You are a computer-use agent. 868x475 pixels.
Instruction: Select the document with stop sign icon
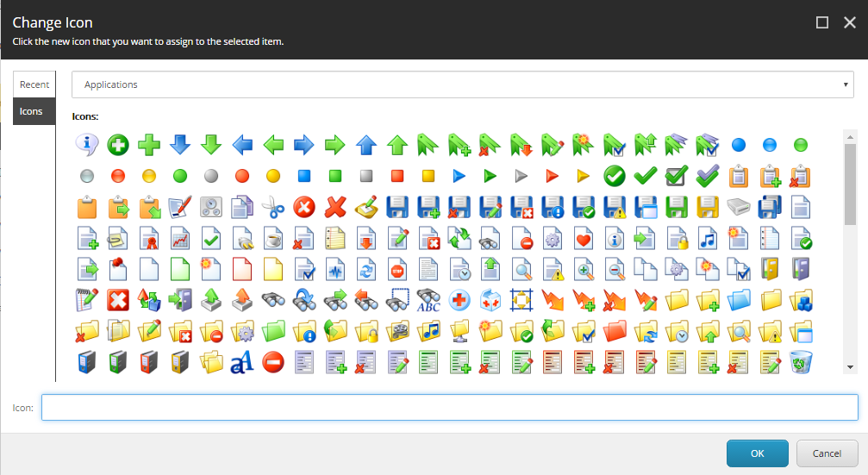pyautogui.click(x=397, y=270)
